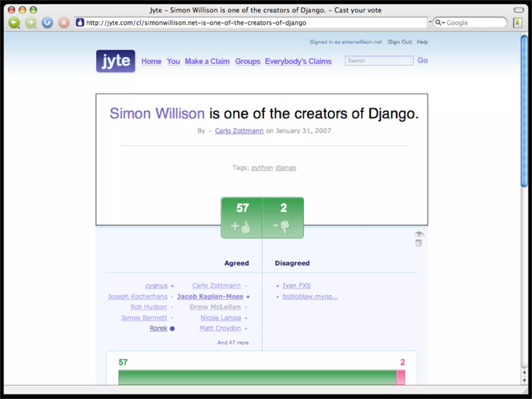This screenshot has width=532, height=399.
Task: Click the Sign Out link
Action: (400, 42)
